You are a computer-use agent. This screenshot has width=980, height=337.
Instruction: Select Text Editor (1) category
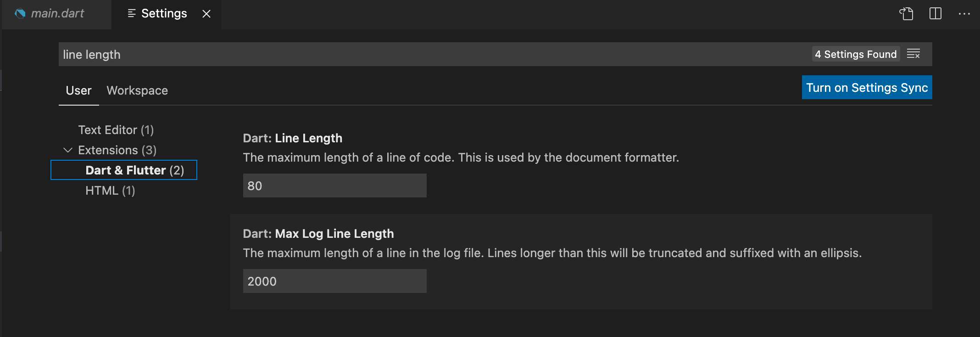(x=116, y=130)
